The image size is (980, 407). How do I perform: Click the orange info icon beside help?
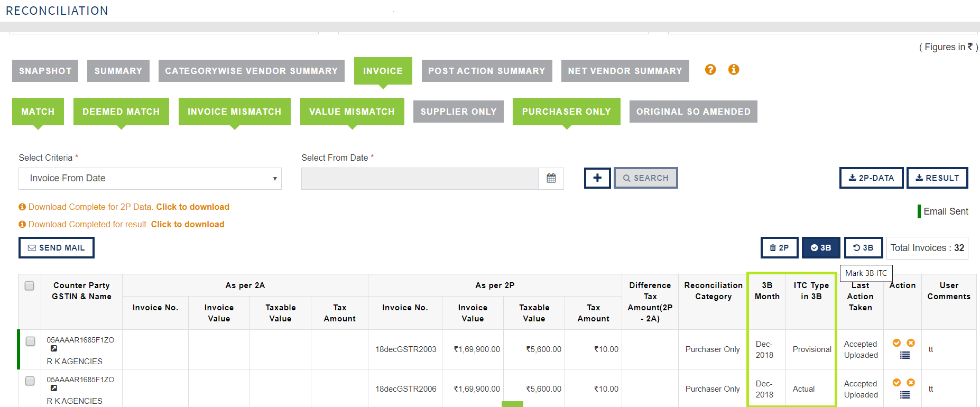pyautogui.click(x=734, y=70)
